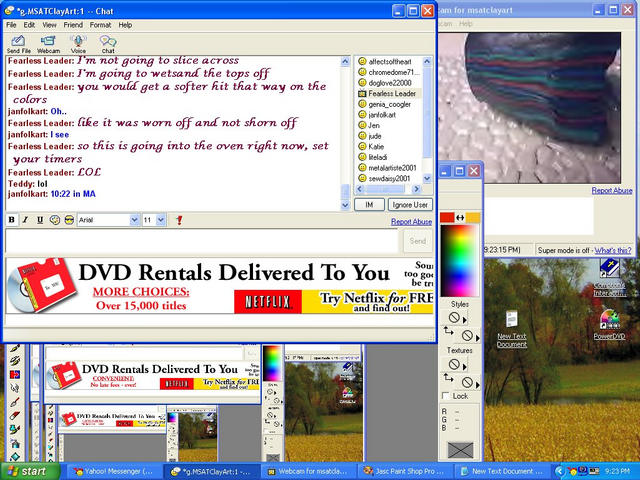Click the yellow background color swatch
Screen dimensions: 640x480
tap(473, 218)
